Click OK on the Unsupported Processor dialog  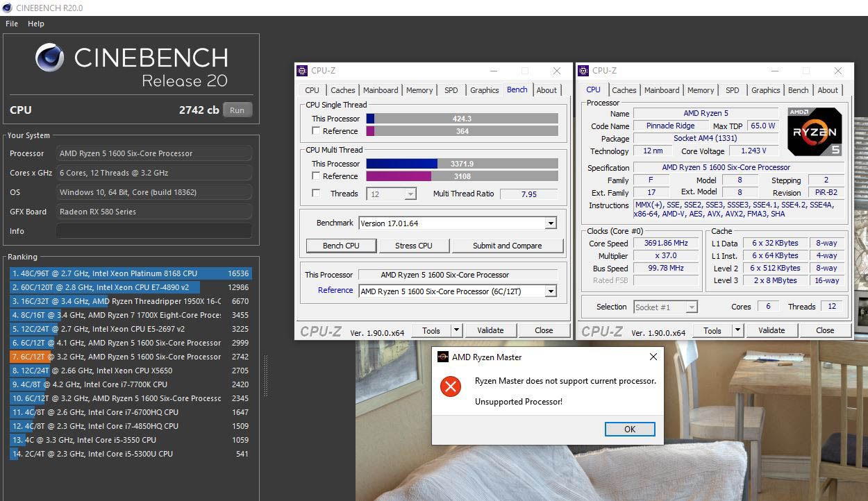pyautogui.click(x=629, y=429)
